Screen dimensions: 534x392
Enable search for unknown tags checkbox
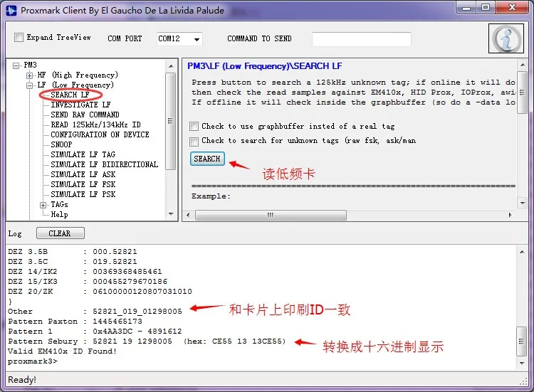(194, 141)
